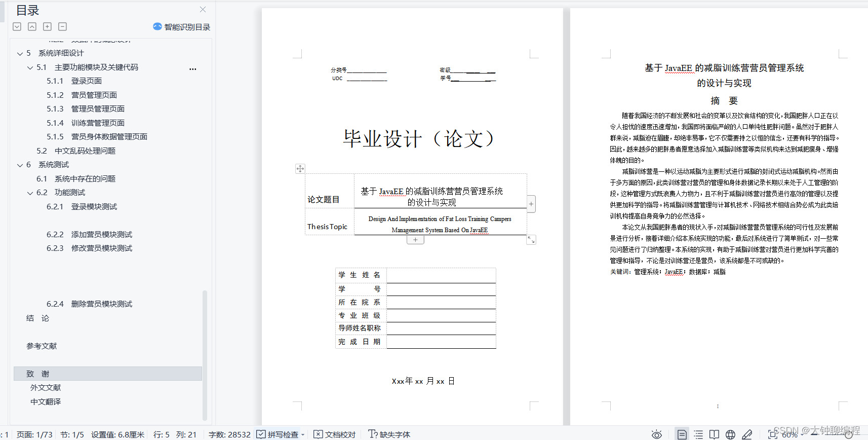
Task: Click the collapse-all outline levels icon
Action: 32,26
